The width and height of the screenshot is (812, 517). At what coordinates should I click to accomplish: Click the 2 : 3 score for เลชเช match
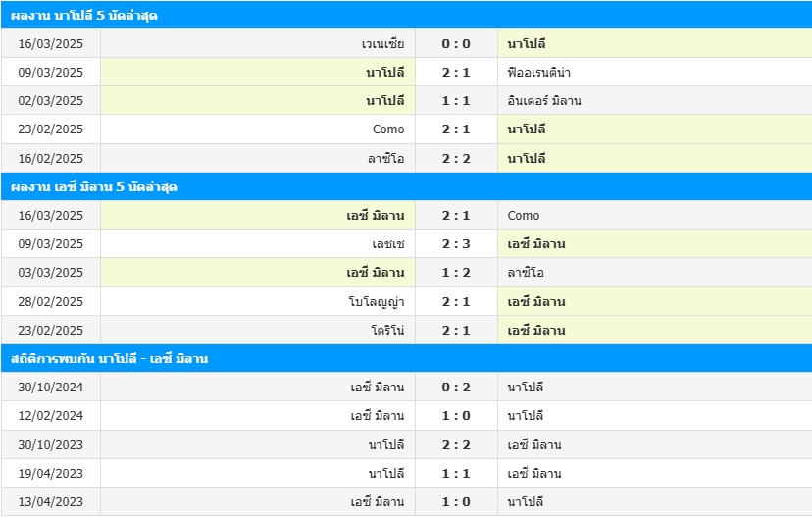coord(456,244)
